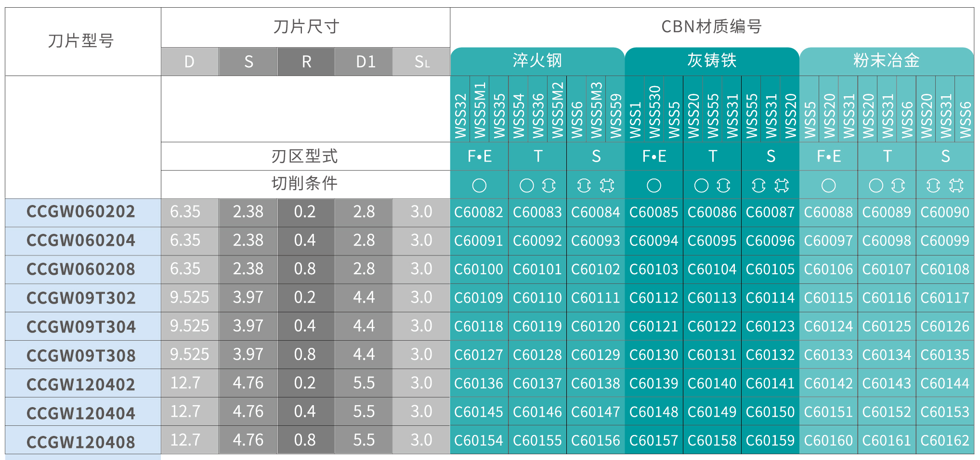Click the four-notch icon under 粉末冶金 S
The width and height of the screenshot is (980, 460).
956,185
